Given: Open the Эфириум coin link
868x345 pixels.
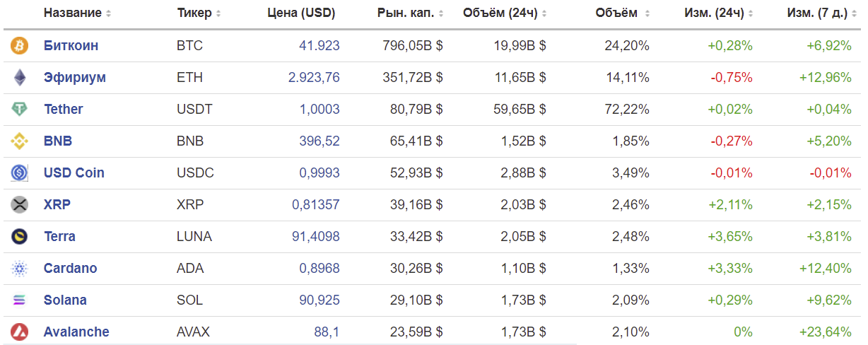Looking at the screenshot, I should 74,78.
